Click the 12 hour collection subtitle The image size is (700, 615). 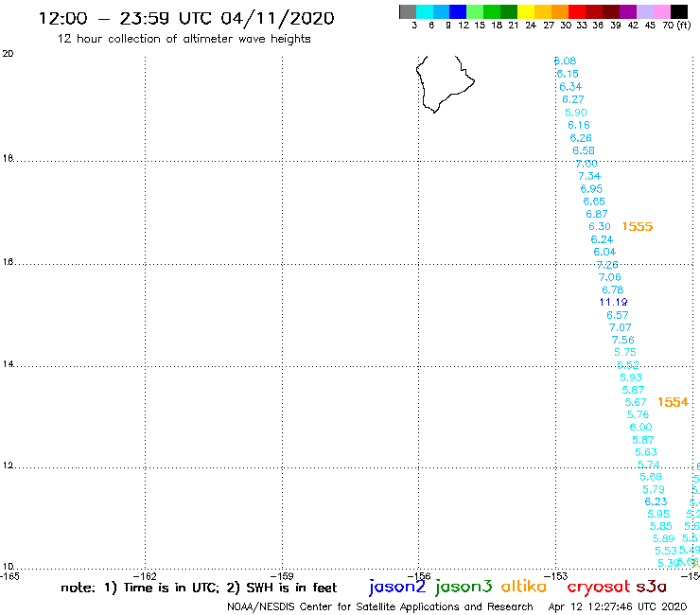point(184,39)
